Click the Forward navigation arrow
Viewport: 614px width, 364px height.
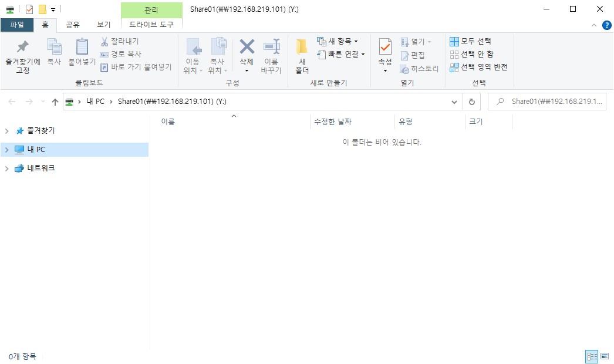coord(29,102)
